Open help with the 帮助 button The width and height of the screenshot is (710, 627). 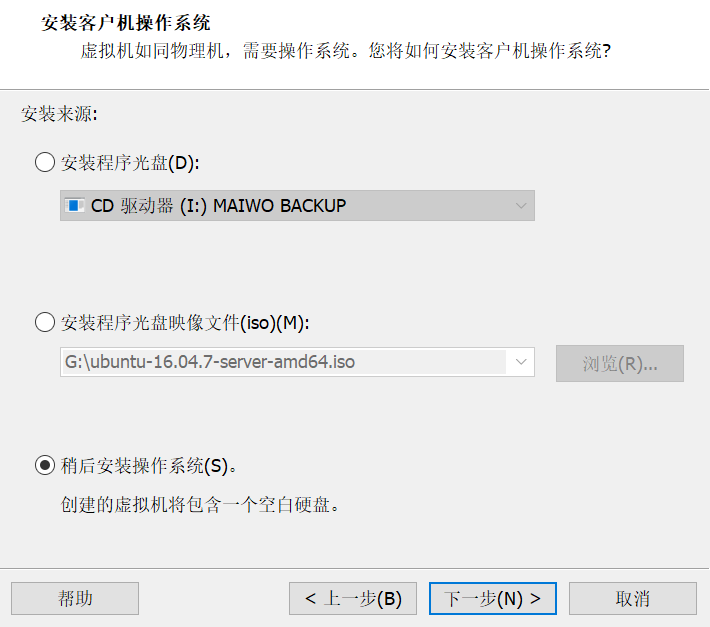(75, 598)
